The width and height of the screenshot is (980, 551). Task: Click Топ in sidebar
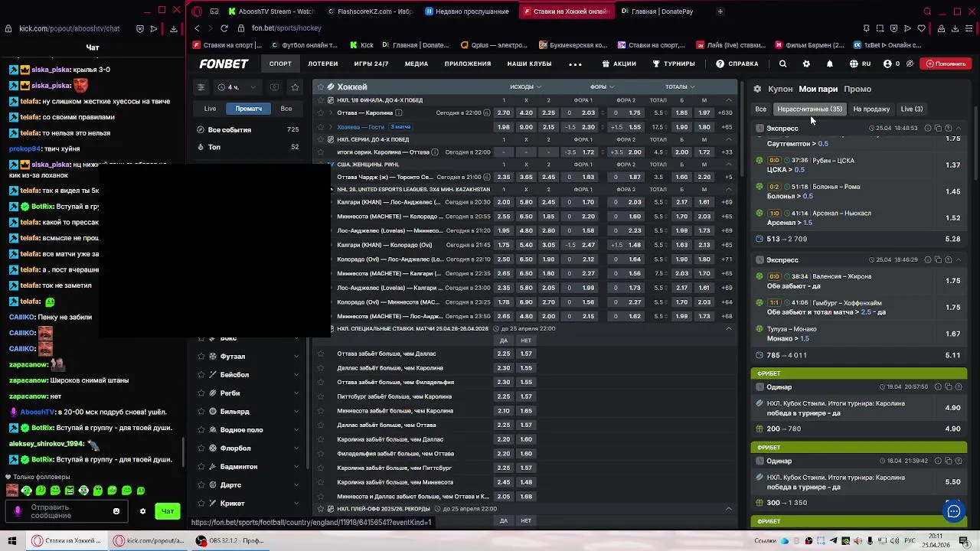(x=248, y=147)
